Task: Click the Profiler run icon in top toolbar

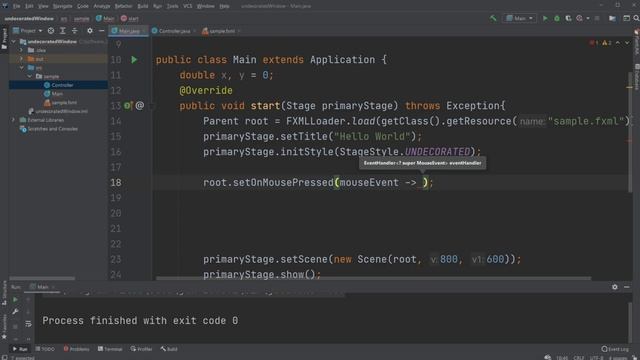Action: pyautogui.click(x=580, y=18)
